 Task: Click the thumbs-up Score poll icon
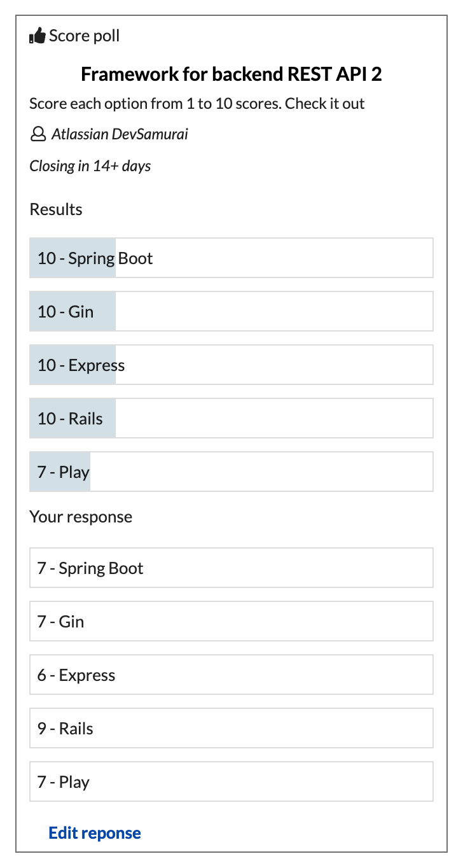38,37
